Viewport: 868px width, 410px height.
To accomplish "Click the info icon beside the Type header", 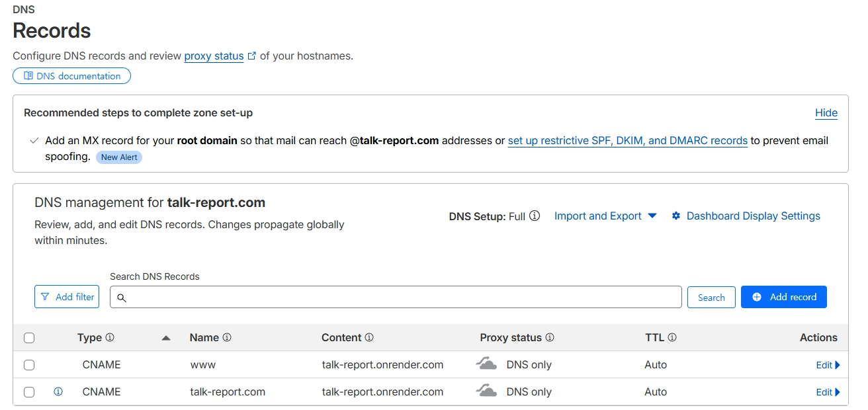I will (x=110, y=337).
